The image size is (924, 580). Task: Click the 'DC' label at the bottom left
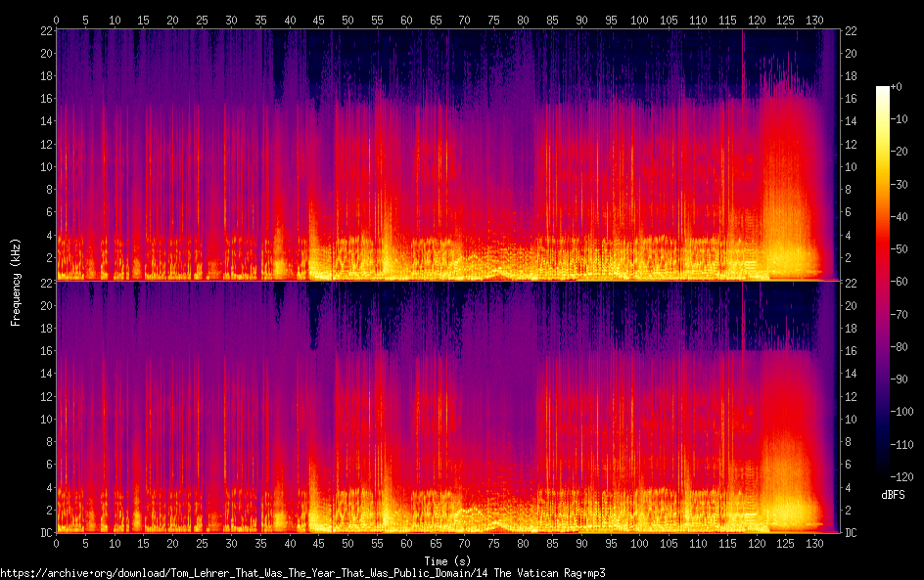click(45, 533)
